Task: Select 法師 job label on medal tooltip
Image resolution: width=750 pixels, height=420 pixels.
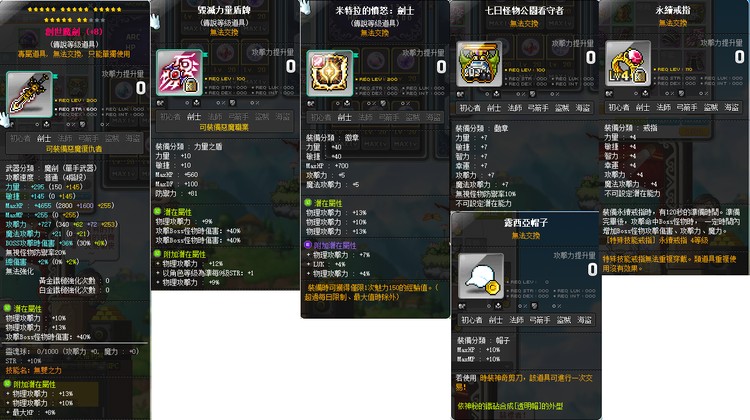Action: click(x=515, y=108)
